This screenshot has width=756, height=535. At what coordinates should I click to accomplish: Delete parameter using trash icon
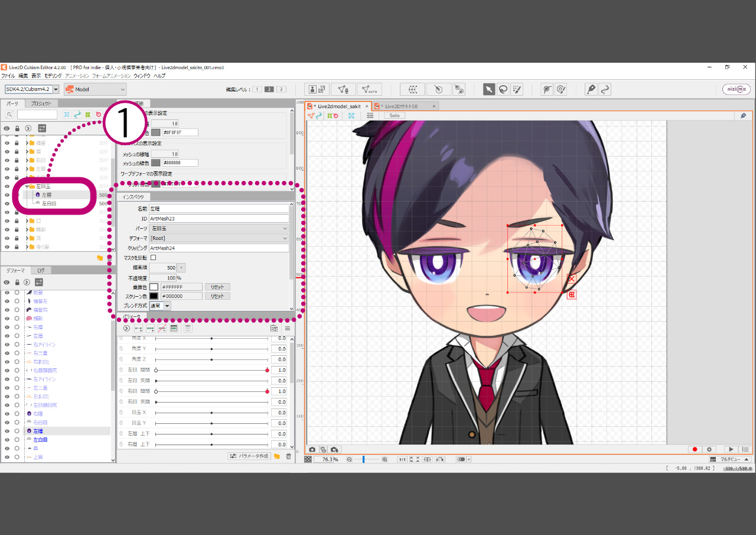point(288,456)
